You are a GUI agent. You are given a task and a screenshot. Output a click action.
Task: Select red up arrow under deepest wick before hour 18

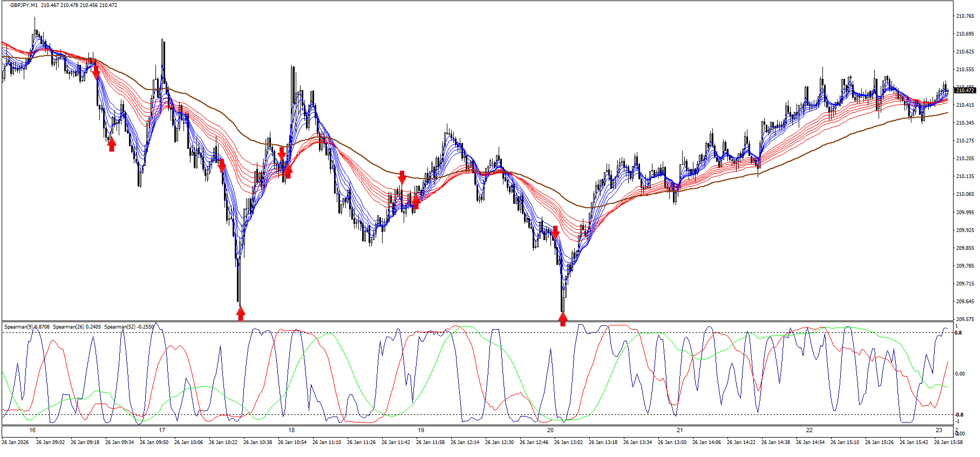[241, 313]
